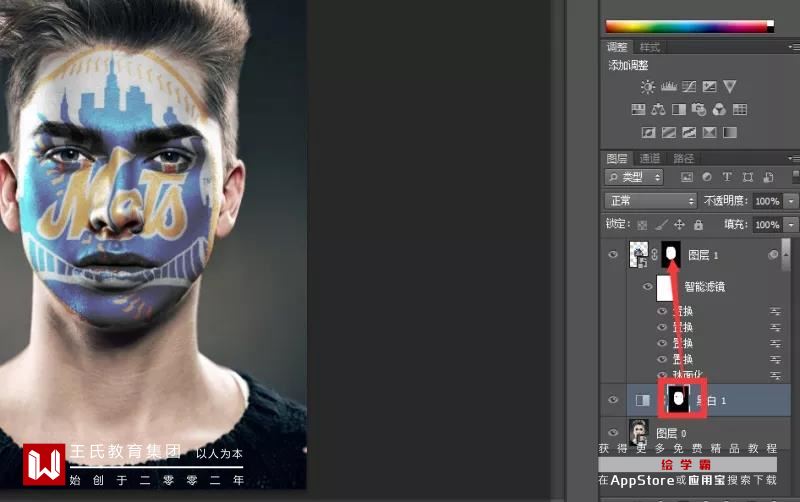Screen dimensions: 800x502
Task: Select the 图层 tab
Action: coord(617,158)
